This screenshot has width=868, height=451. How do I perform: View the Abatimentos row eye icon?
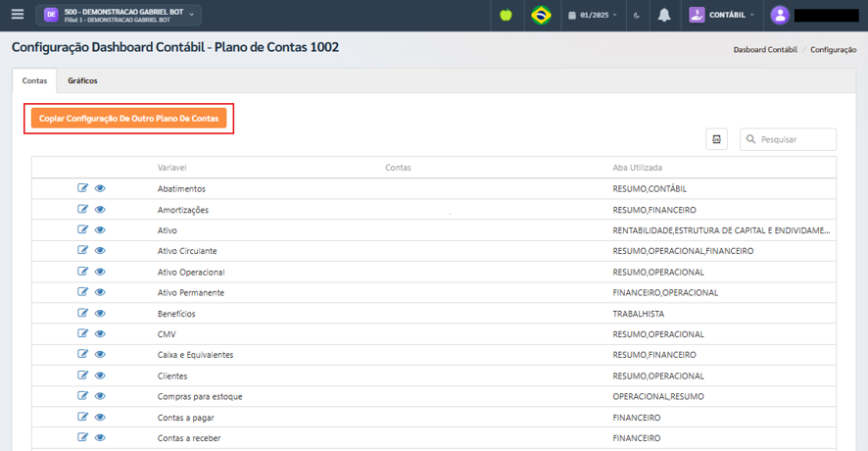tap(100, 188)
